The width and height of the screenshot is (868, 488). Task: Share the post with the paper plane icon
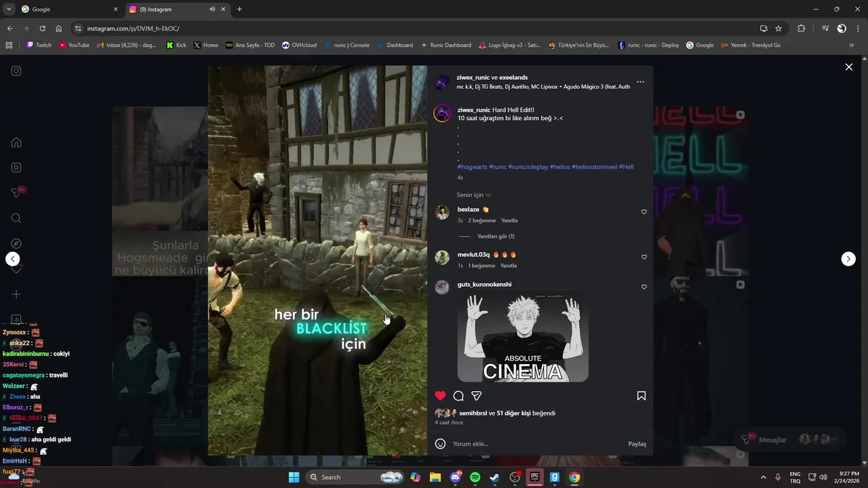coord(477,396)
